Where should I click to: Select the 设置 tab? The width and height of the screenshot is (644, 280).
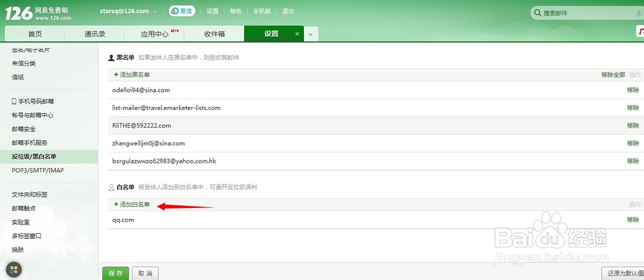(271, 34)
